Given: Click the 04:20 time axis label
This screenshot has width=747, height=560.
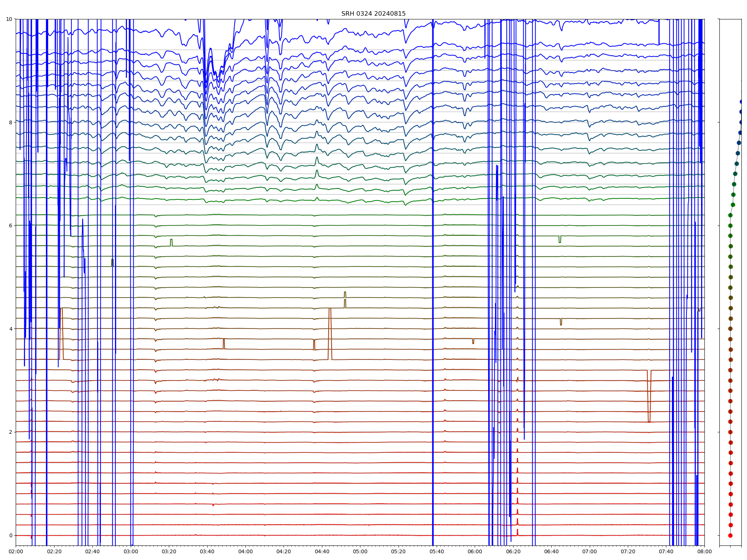Looking at the screenshot, I should (x=283, y=551).
